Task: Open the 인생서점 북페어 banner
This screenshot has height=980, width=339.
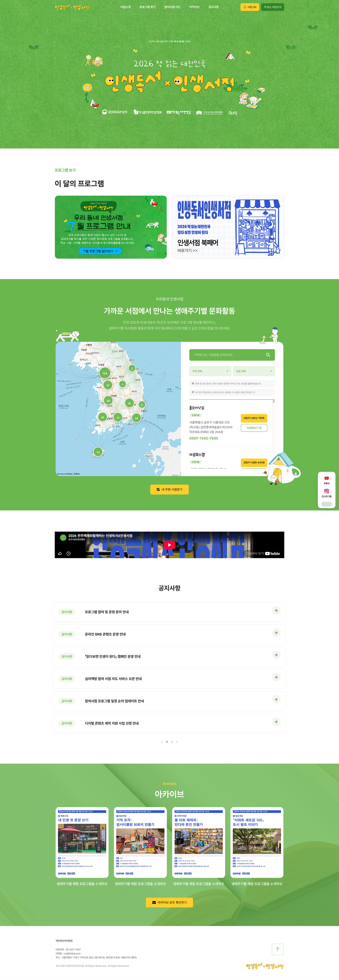Action: [228, 227]
